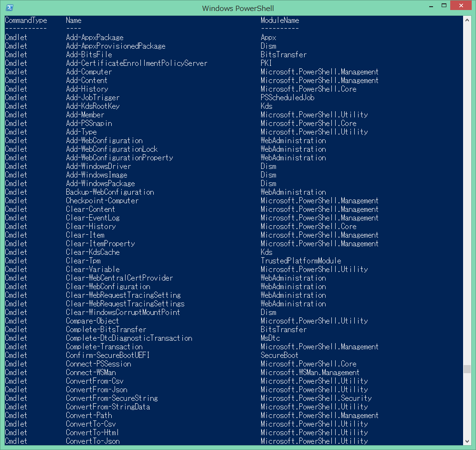The width and height of the screenshot is (476, 450).
Task: Click Clear-WebCentralCertProvider entry
Action: click(x=120, y=278)
